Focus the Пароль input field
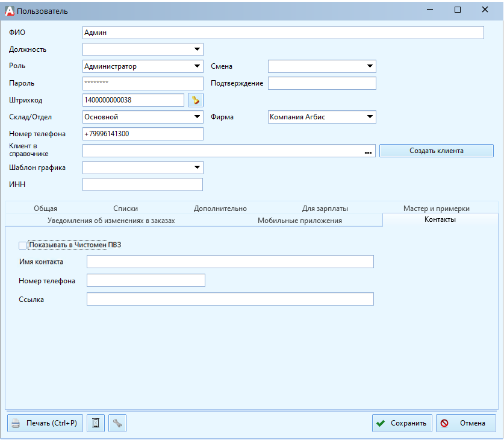The width and height of the screenshot is (504, 440). tap(143, 83)
